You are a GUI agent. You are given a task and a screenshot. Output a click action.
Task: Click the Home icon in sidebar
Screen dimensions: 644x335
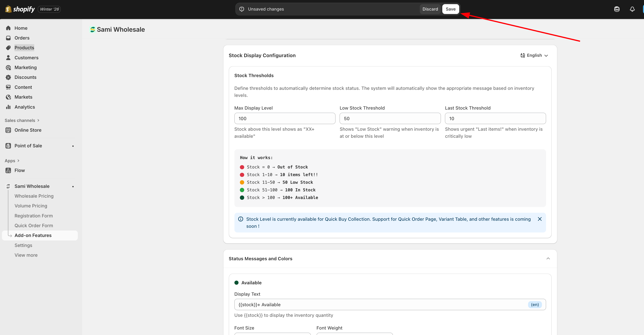pos(8,28)
